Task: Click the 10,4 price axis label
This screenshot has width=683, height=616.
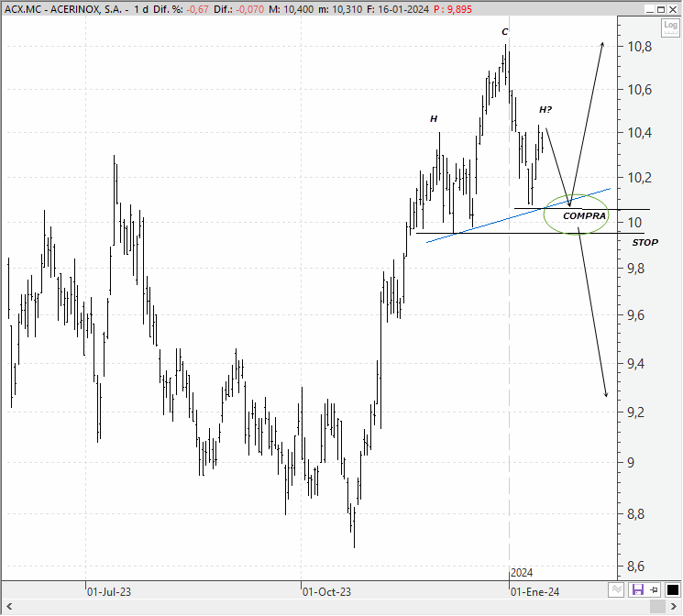Action: pyautogui.click(x=639, y=133)
